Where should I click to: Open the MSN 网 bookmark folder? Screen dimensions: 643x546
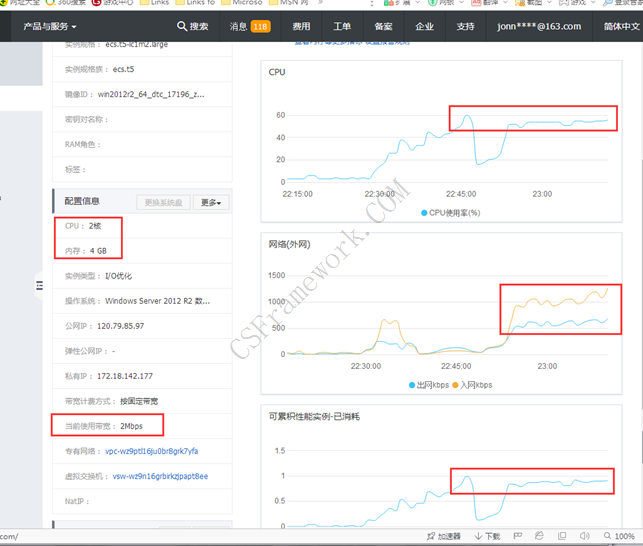(289, 2)
